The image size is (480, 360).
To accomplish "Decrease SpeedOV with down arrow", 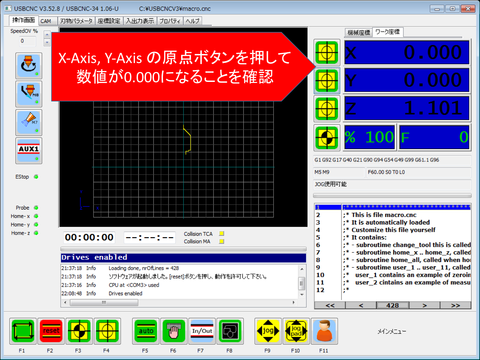I will 47,42.
